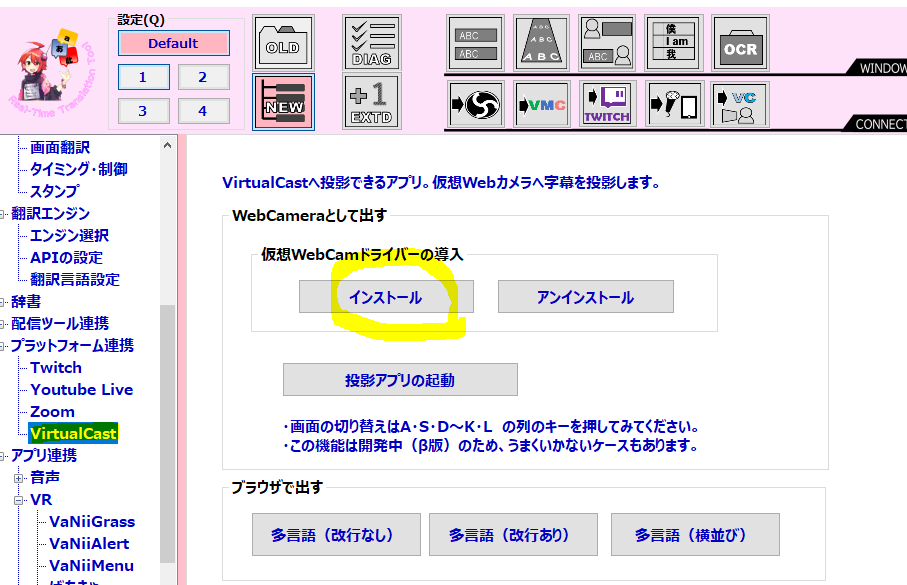Toggle expander beside 翻訳エンジン
The height and width of the screenshot is (585, 907).
2,215
